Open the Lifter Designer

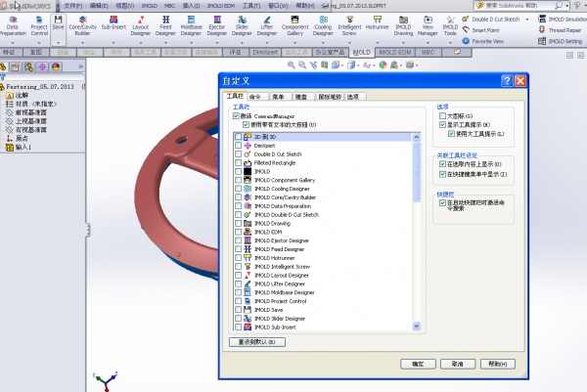coord(266,25)
